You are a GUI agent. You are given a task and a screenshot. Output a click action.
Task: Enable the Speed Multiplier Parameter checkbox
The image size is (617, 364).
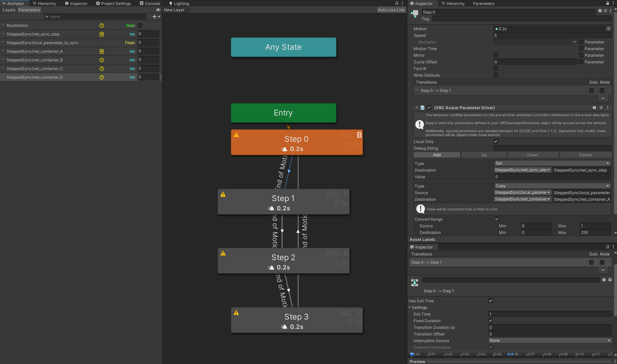pyautogui.click(x=581, y=42)
